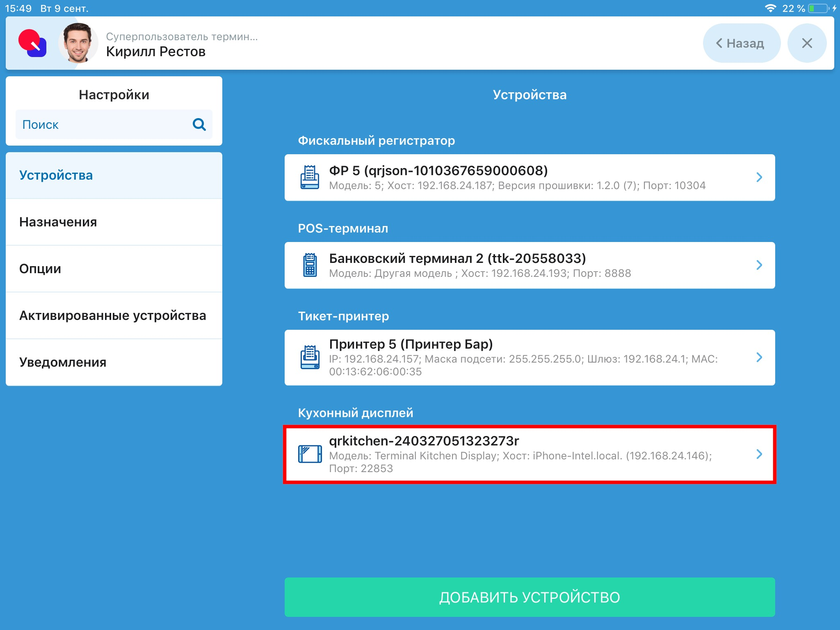Click inside the Поиск search field
Image resolution: width=840 pixels, height=630 pixels.
click(82, 124)
